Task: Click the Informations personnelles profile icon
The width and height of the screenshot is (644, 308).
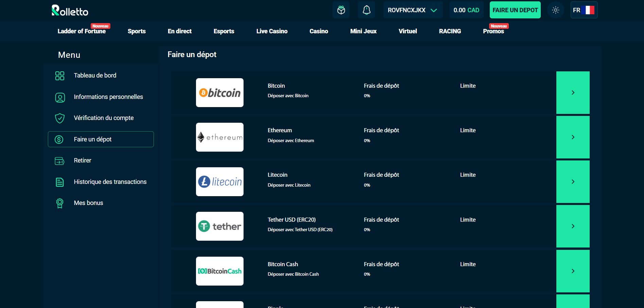Action: [x=60, y=97]
